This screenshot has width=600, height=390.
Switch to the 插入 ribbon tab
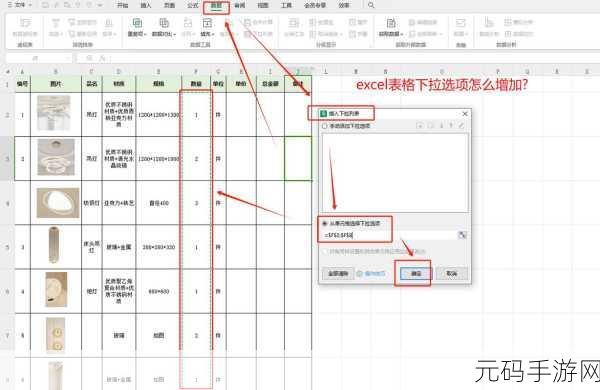146,5
